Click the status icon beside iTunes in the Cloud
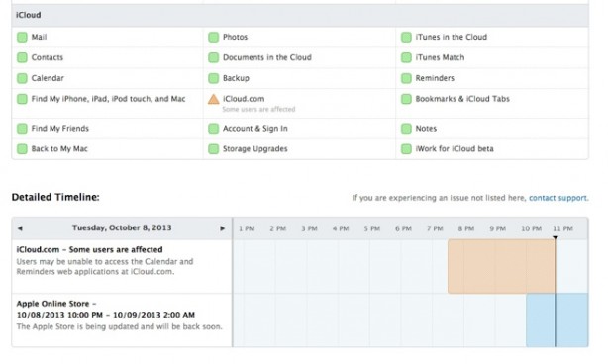This screenshot has width=608, height=364. (406, 38)
